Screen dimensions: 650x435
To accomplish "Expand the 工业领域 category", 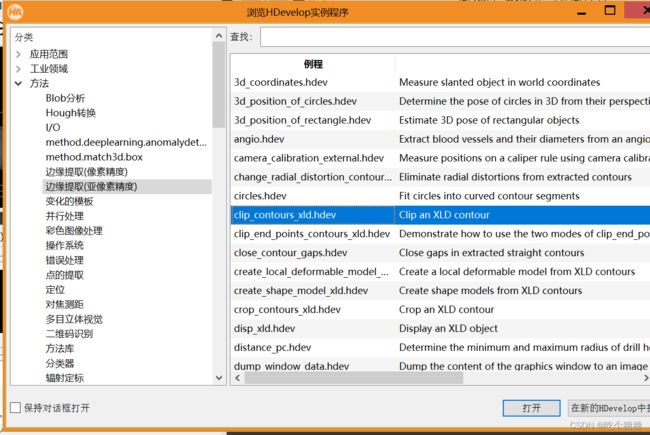I will tap(18, 69).
